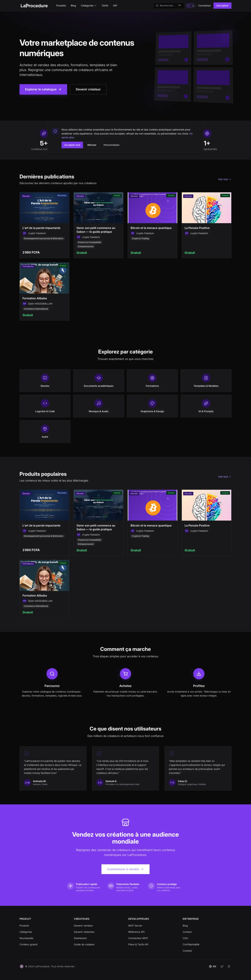Click Djido HASSABALLAH author in Dernières publications
Viewport: 251px width, 980px height.
pyautogui.click(x=40, y=304)
